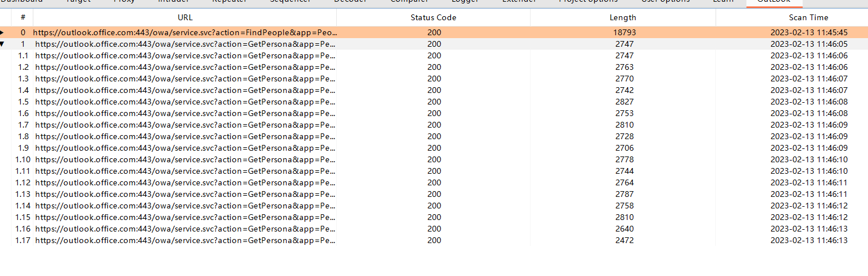Select row number 1.16
The image size is (868, 276).
(x=23, y=229)
